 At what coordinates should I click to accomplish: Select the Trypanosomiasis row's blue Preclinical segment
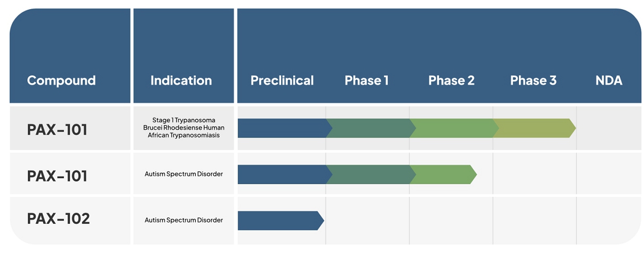tap(282, 128)
